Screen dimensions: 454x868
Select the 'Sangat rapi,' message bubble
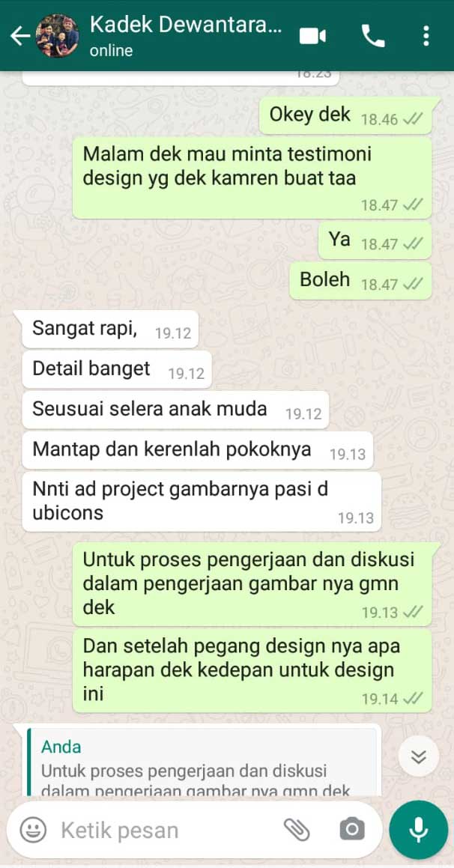[x=110, y=330]
